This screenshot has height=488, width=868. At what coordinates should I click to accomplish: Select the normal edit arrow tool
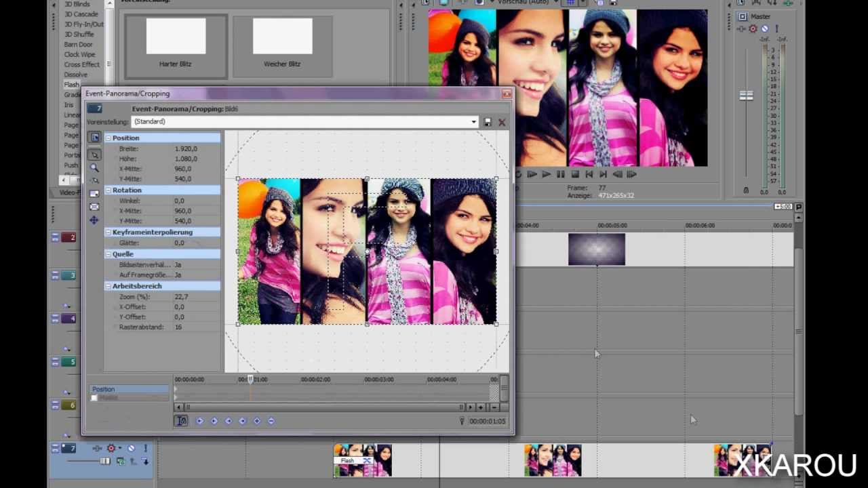94,155
